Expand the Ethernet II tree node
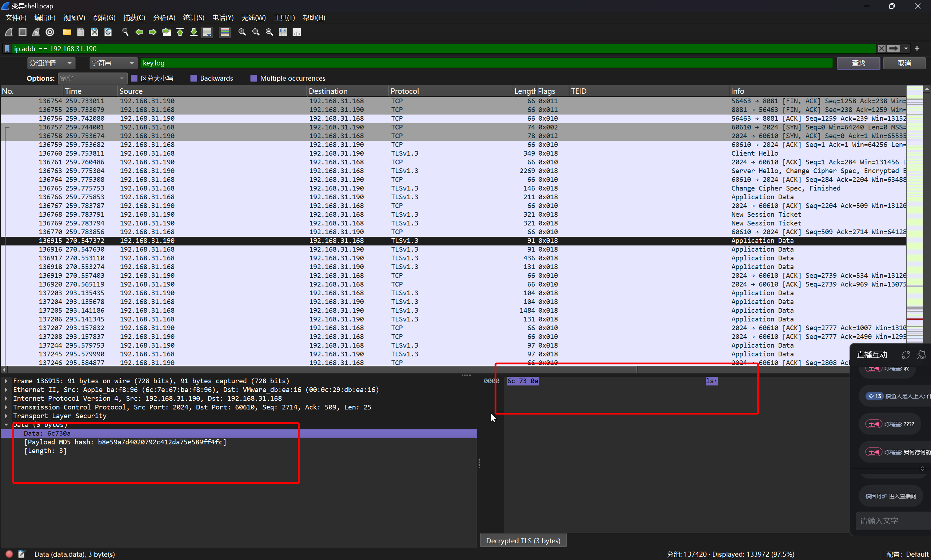 (x=6, y=390)
